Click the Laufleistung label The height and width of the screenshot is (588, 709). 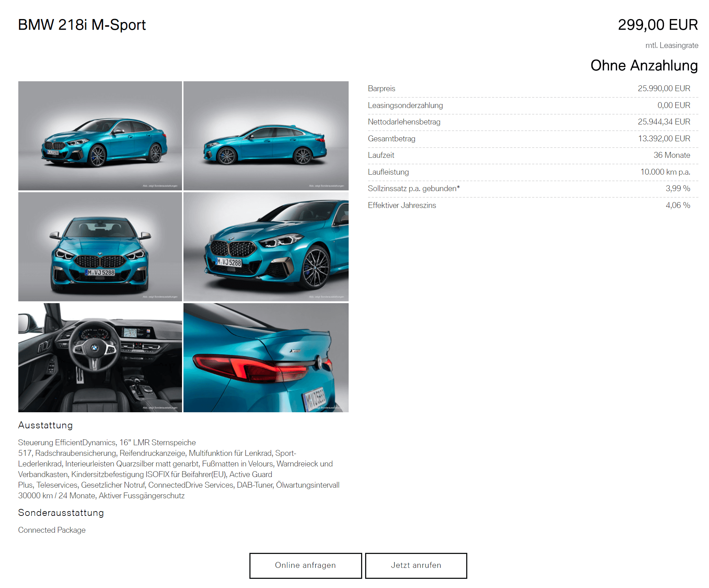click(389, 172)
